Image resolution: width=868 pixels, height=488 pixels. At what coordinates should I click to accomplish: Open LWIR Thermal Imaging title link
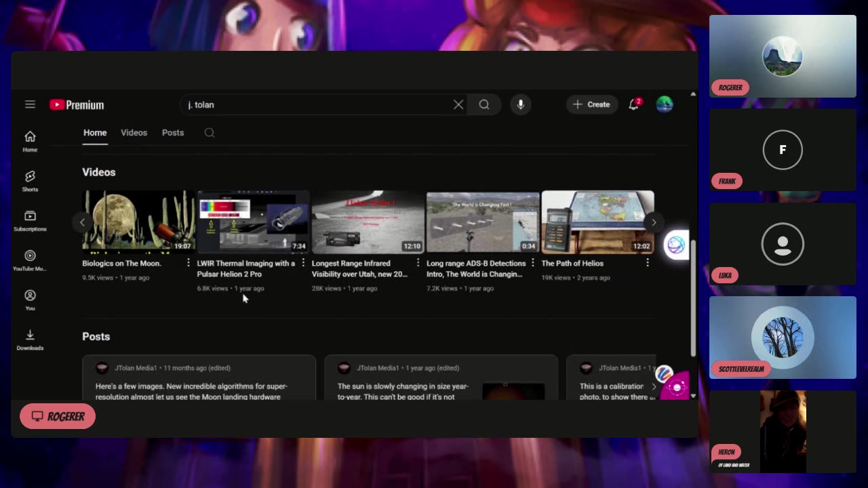click(x=246, y=268)
